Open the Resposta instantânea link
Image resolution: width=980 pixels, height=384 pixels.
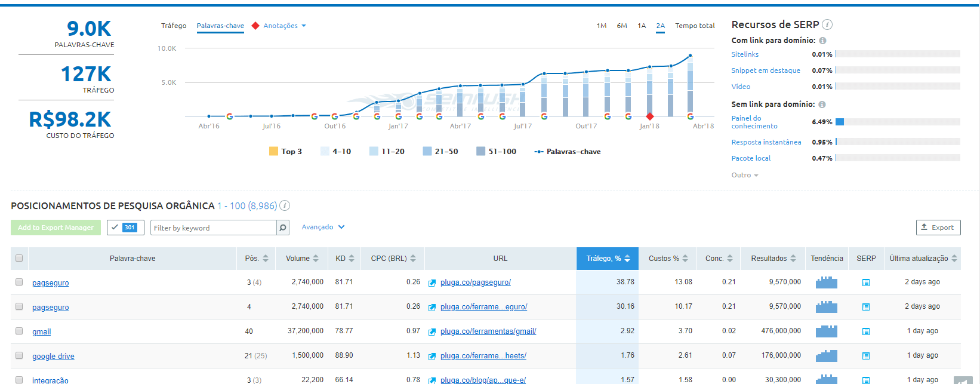click(766, 142)
